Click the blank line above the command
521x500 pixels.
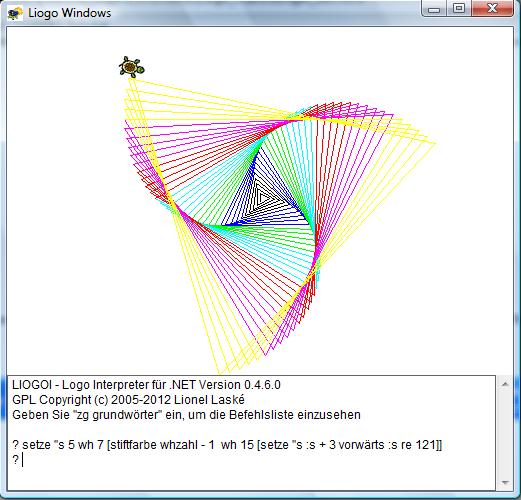pos(253,430)
